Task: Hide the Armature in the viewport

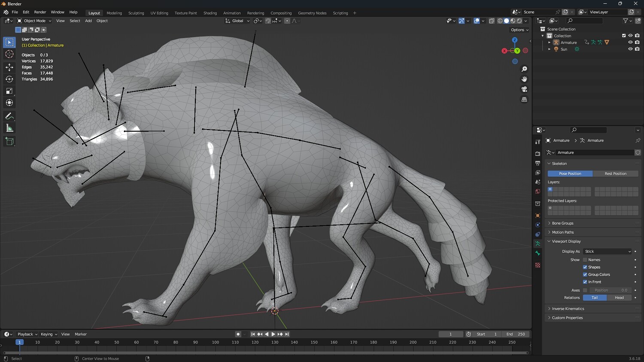Action: [630, 42]
